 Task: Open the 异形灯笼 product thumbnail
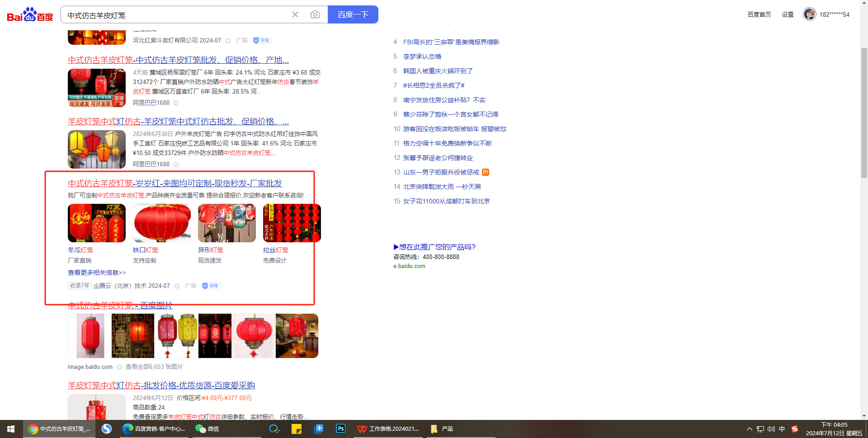[x=227, y=223]
